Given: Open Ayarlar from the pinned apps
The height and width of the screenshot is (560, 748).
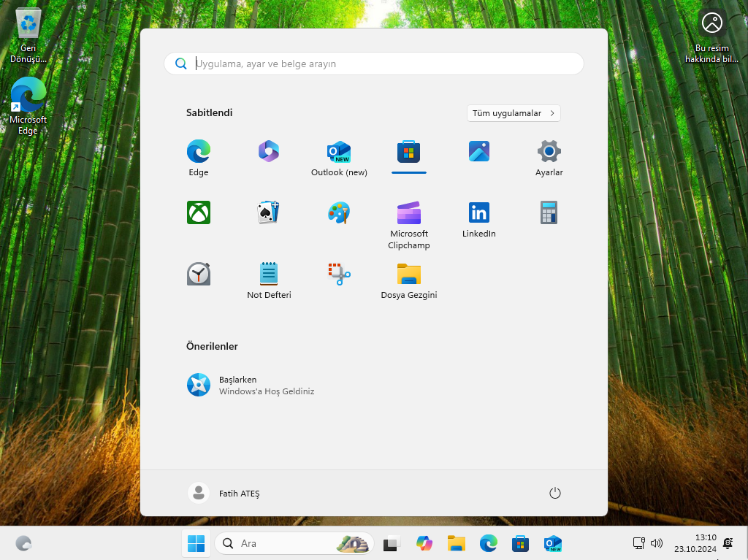Looking at the screenshot, I should (549, 151).
